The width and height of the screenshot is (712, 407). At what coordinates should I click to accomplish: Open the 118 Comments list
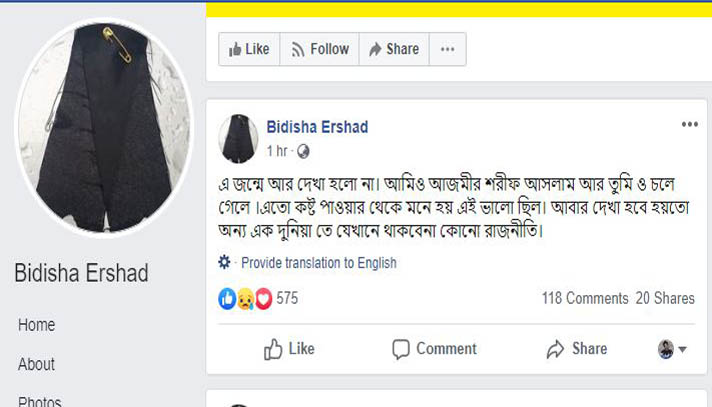(x=585, y=298)
